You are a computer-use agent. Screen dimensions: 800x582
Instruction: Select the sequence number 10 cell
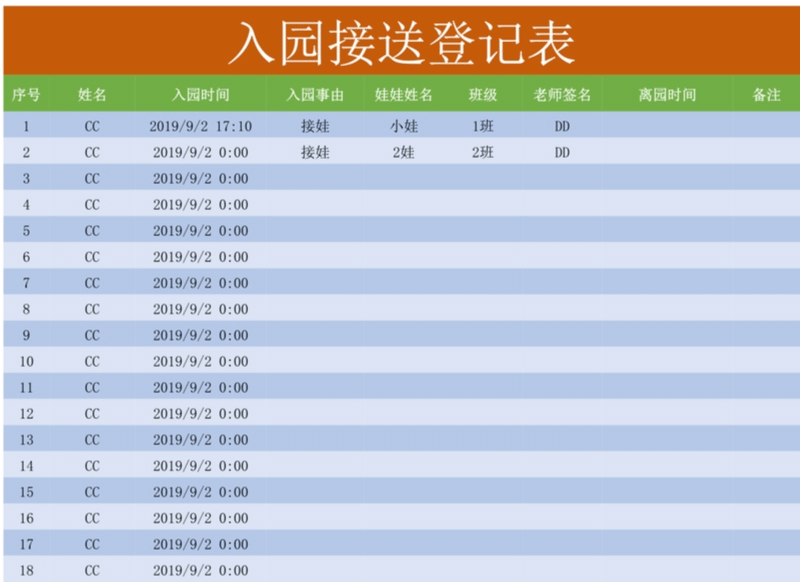pyautogui.click(x=26, y=361)
